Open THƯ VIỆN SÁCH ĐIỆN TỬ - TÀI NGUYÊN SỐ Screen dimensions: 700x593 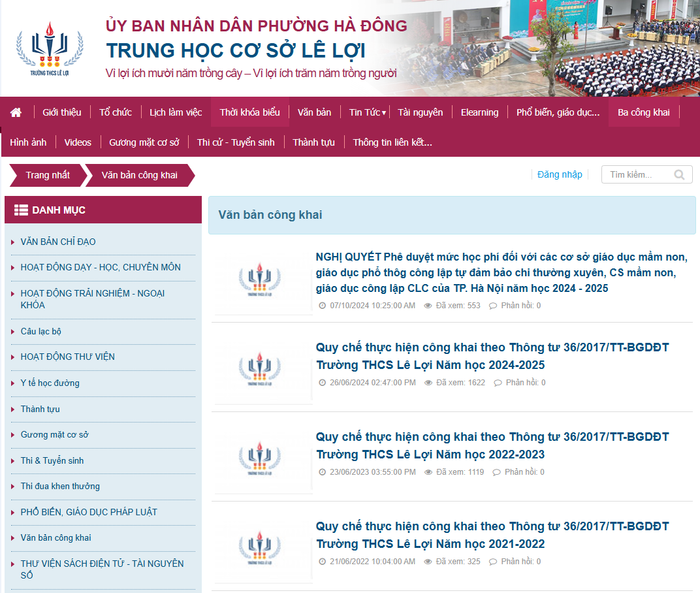point(102,569)
